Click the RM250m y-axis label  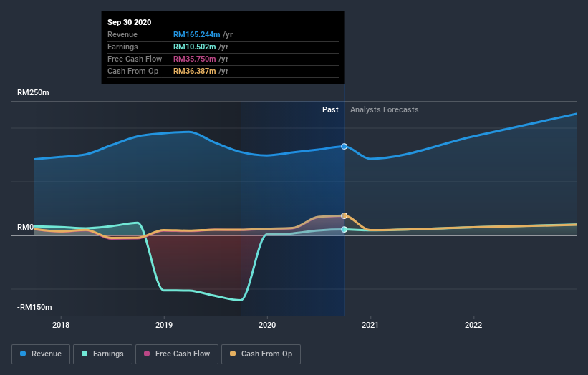pos(33,92)
